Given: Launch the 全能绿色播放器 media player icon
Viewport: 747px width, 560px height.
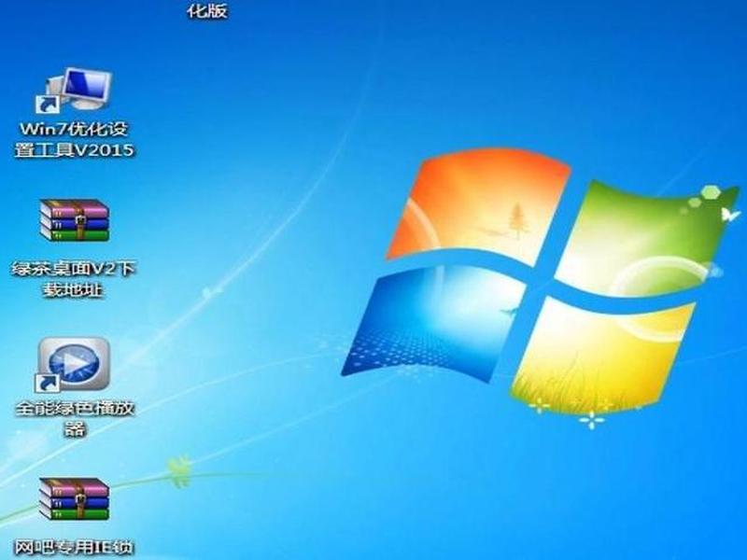Looking at the screenshot, I should 73,365.
